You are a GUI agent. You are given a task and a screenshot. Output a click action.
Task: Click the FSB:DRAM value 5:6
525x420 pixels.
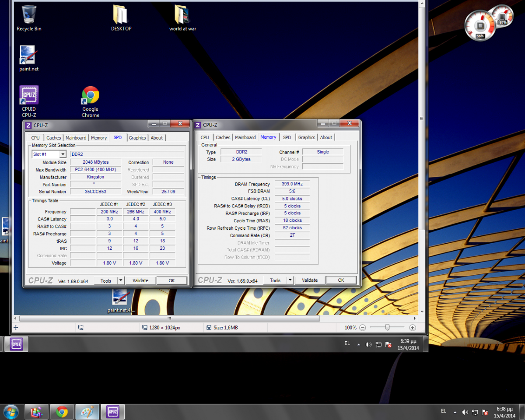click(292, 191)
